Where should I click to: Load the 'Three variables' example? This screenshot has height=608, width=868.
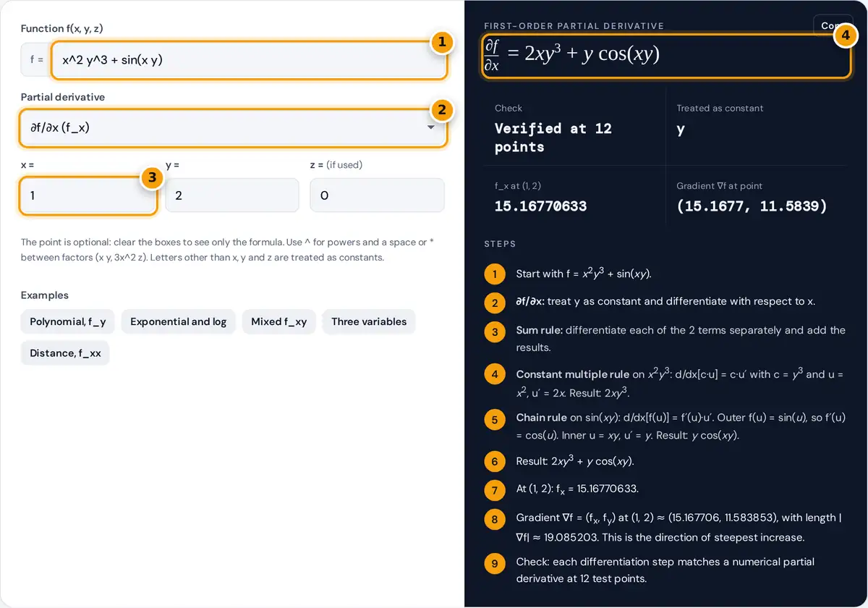click(x=369, y=321)
